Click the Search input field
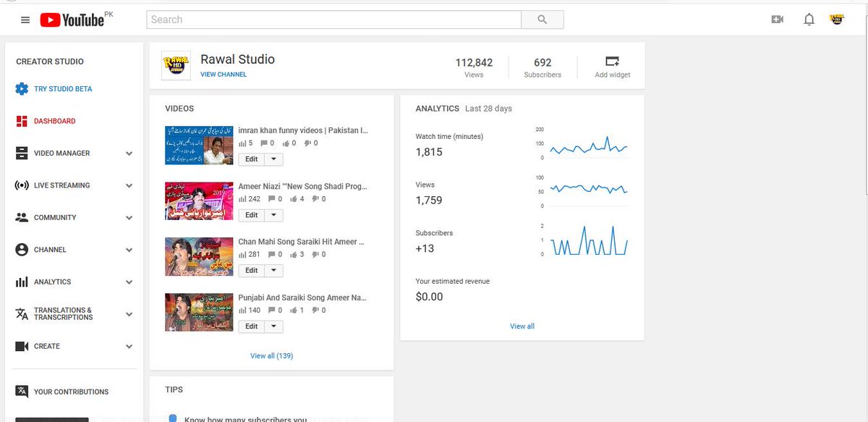868x422 pixels. coord(333,20)
